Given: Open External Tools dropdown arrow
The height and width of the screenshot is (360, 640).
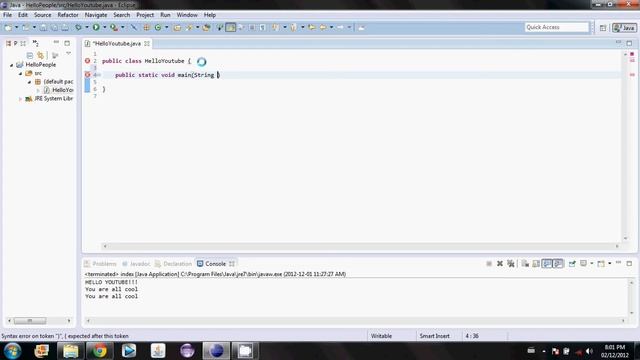Looking at the screenshot, I should point(122,27).
